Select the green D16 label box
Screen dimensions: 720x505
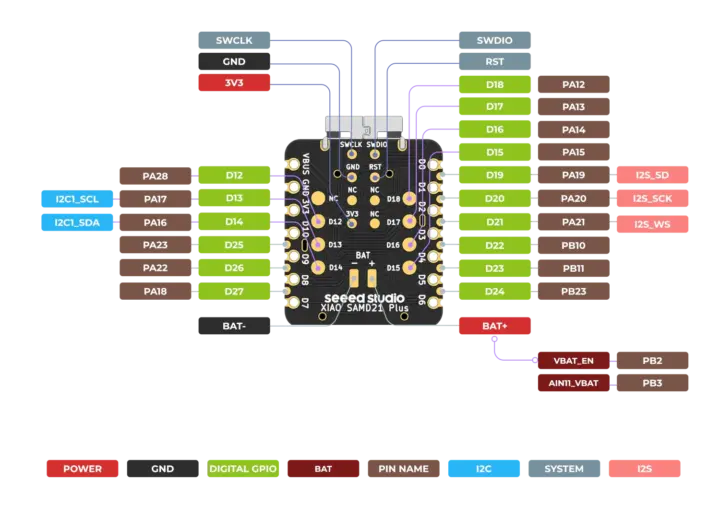point(495,129)
